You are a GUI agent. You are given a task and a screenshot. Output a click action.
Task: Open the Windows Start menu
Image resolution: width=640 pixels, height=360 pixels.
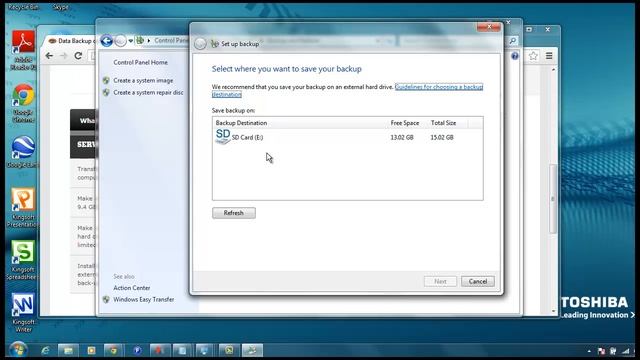click(x=18, y=350)
